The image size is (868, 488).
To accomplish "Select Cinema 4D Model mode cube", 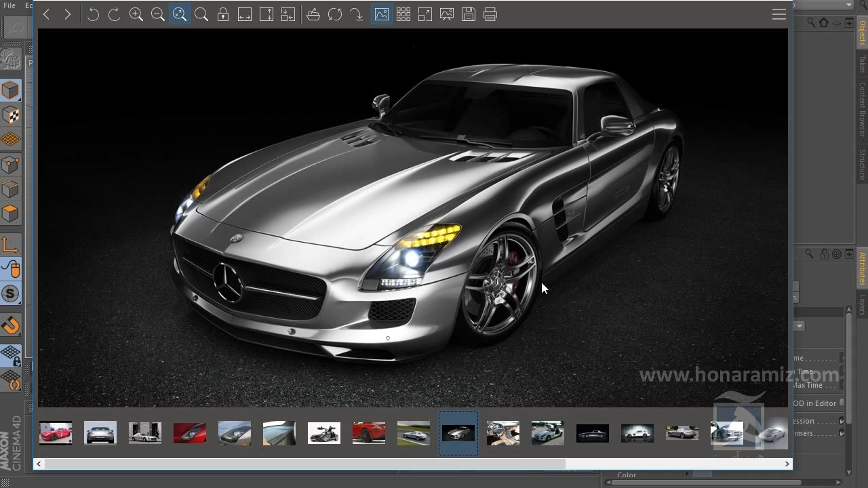I will point(10,90).
